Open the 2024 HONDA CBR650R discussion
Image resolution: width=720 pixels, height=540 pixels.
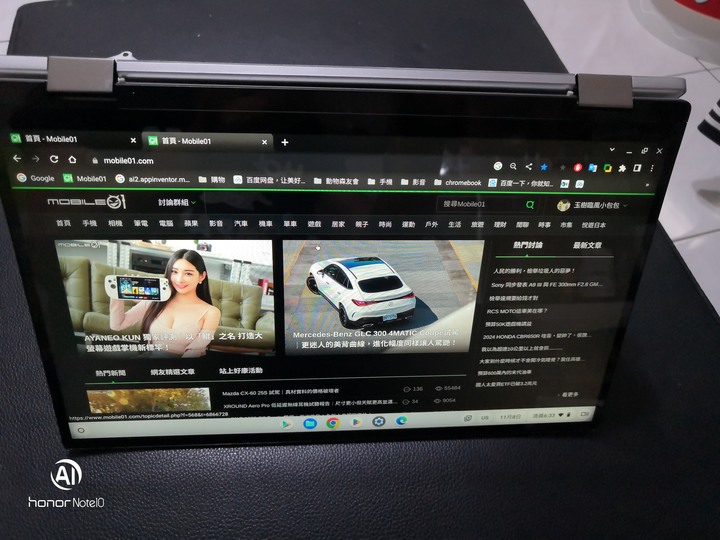tap(536, 336)
